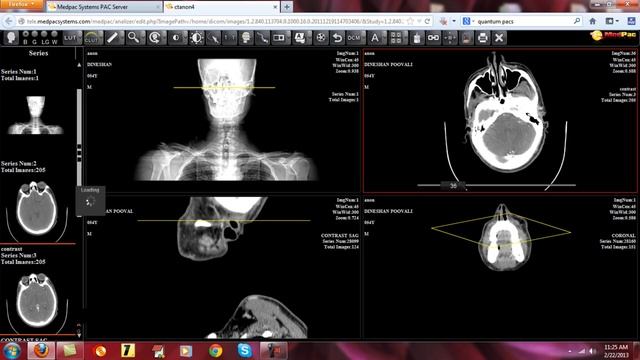Select the W window preset radio button
Viewport: 640px width, 360px height.
[54, 34]
